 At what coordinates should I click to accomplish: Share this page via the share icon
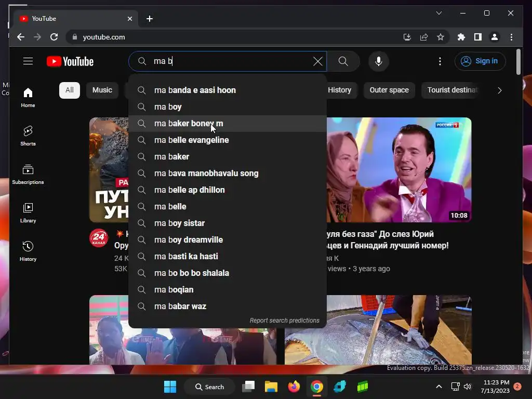click(424, 37)
